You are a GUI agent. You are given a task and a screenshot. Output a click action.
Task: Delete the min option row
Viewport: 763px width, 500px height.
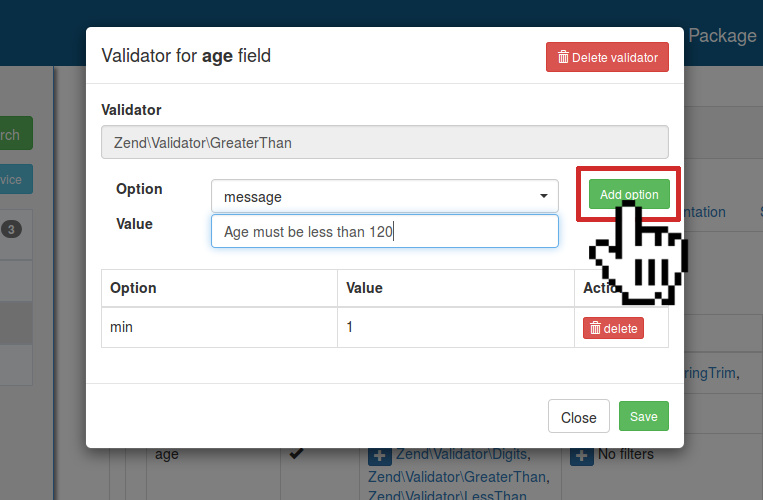[x=613, y=328]
